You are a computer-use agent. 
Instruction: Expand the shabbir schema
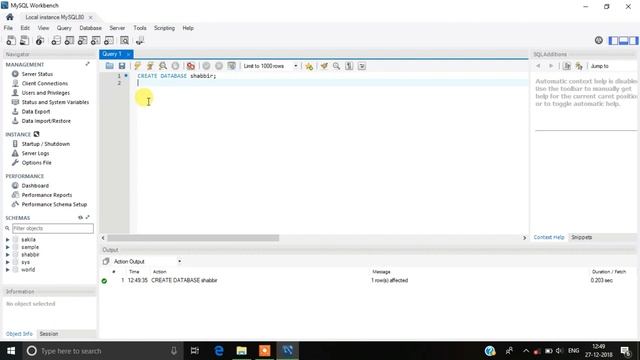tap(8, 254)
